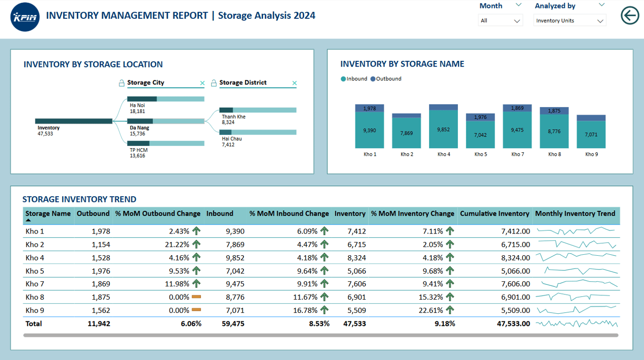The width and height of the screenshot is (644, 360).
Task: Select the Ha Noi node in decomposition tree
Action: coord(166,99)
